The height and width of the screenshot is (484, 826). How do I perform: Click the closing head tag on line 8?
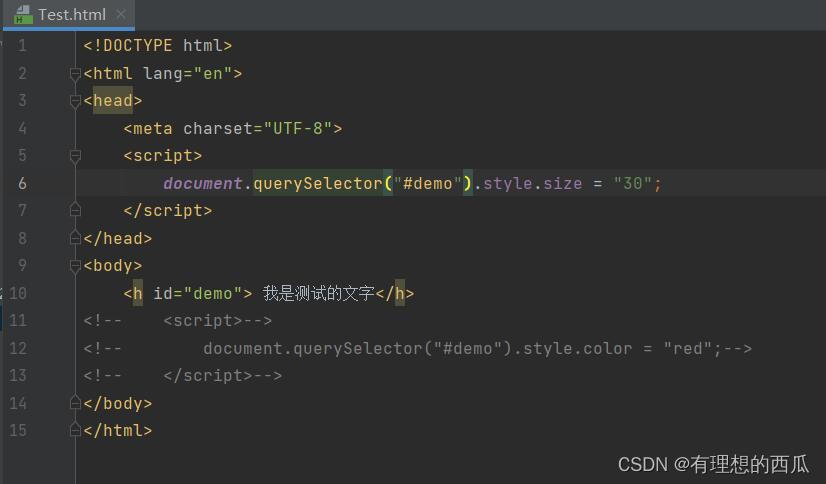point(117,239)
